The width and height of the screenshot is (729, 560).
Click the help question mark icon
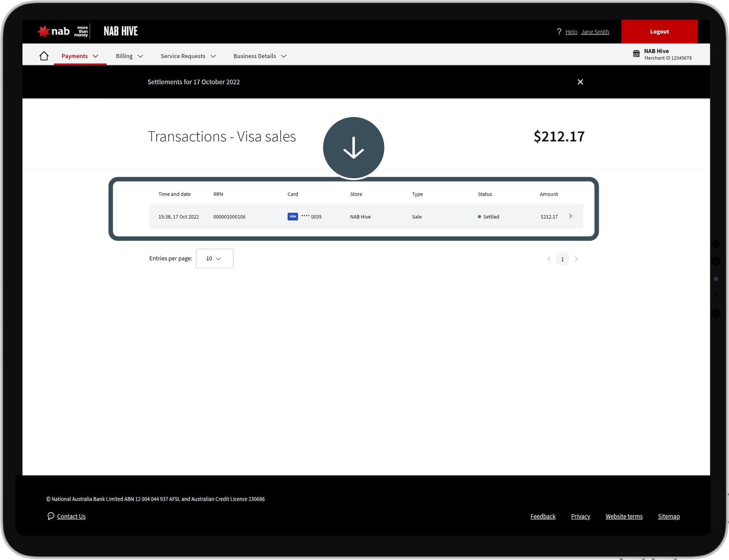tap(559, 32)
